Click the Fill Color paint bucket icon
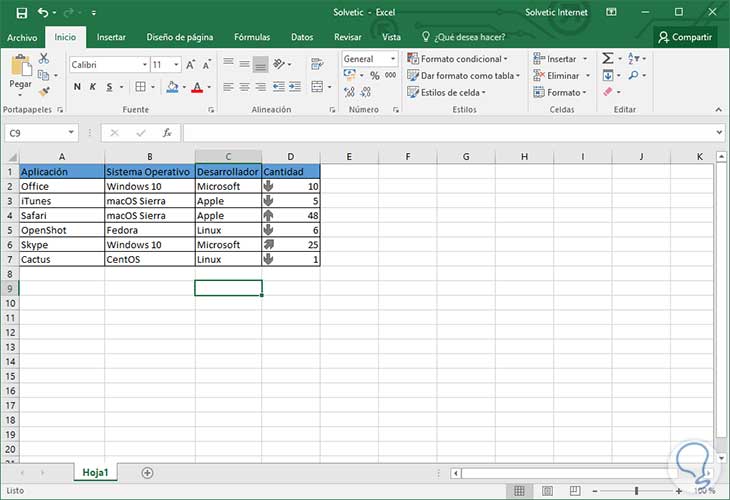This screenshot has height=500, width=730. pyautogui.click(x=172, y=87)
